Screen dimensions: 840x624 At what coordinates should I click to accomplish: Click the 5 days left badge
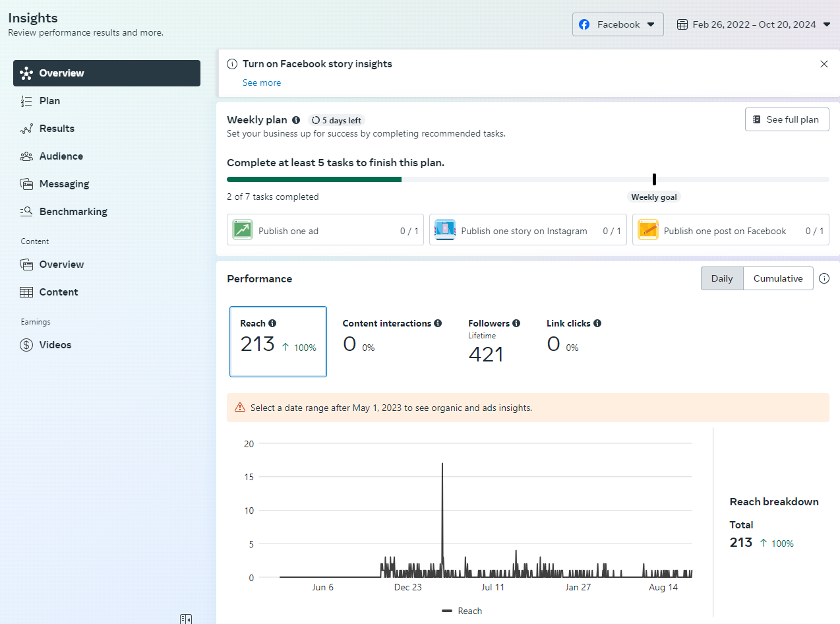pos(336,120)
